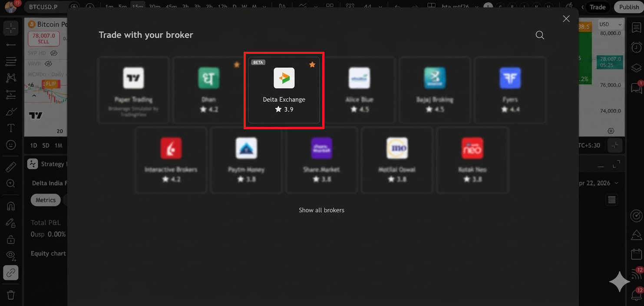Image resolution: width=644 pixels, height=306 pixels.
Task: Toggle magnet mode
Action: 11,206
